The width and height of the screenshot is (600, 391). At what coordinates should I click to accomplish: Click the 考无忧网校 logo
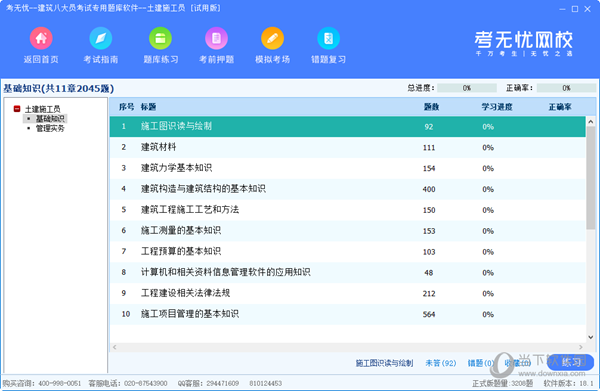click(523, 43)
